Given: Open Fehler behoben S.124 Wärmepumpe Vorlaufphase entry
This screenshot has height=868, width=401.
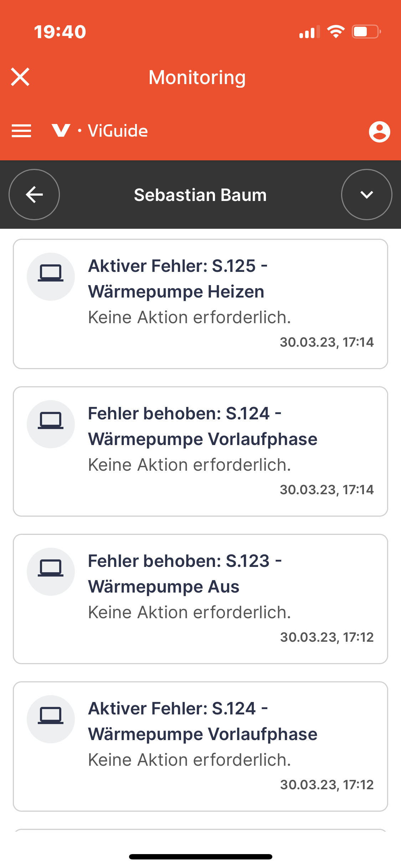Looking at the screenshot, I should (200, 451).
